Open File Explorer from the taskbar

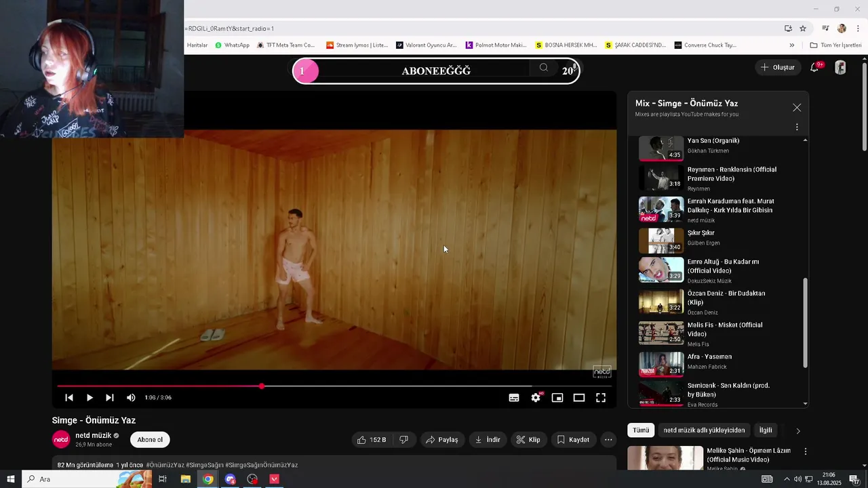click(x=185, y=479)
